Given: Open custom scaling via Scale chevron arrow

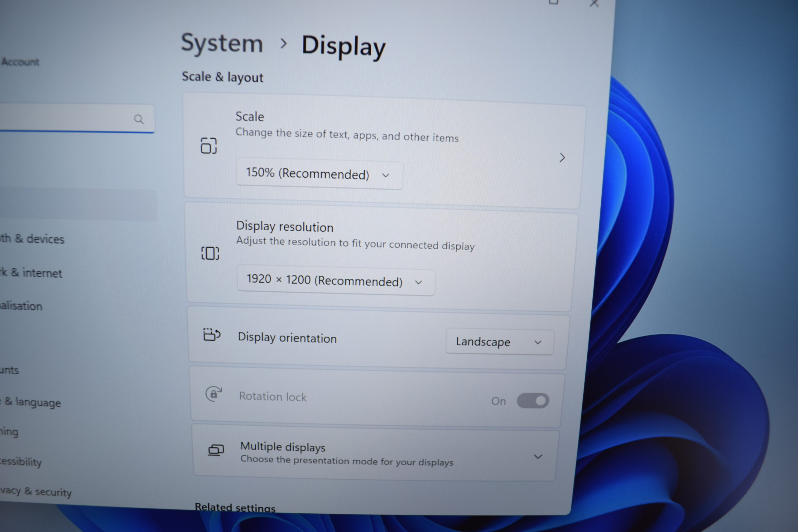Looking at the screenshot, I should click(562, 157).
